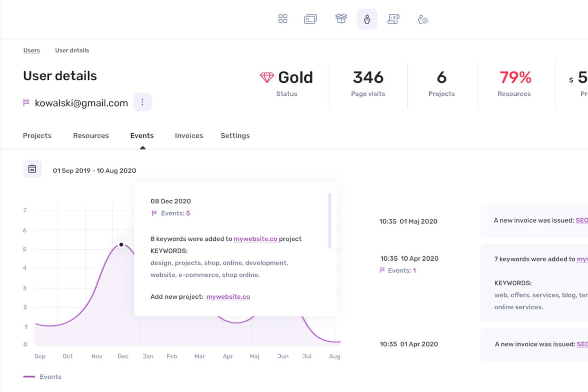This screenshot has width=588, height=392.
Task: Open the Invoices tab
Action: coord(189,136)
